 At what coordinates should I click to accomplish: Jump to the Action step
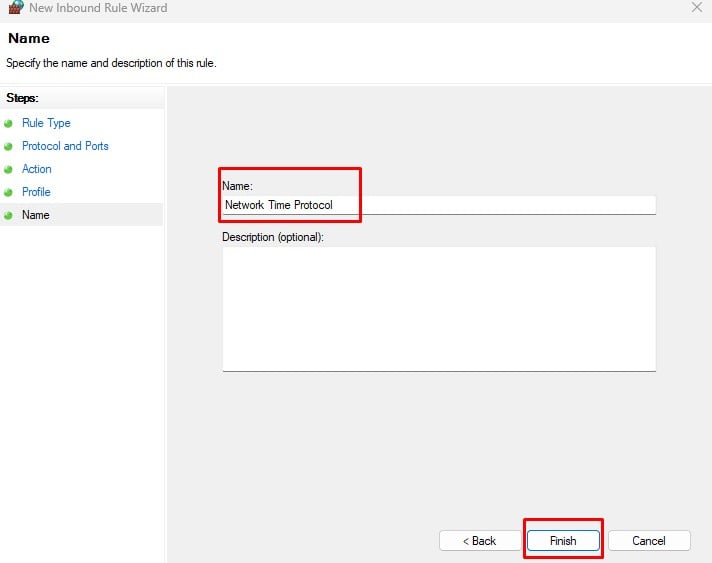coord(37,169)
